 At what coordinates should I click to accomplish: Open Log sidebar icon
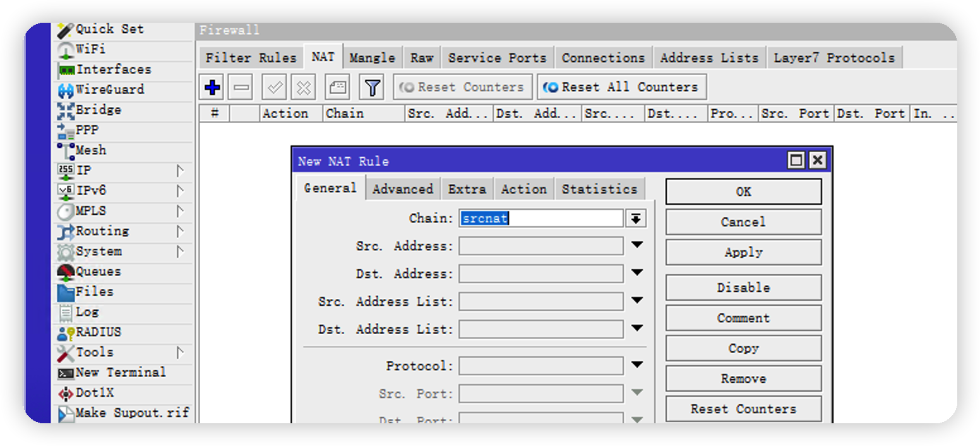click(x=66, y=313)
